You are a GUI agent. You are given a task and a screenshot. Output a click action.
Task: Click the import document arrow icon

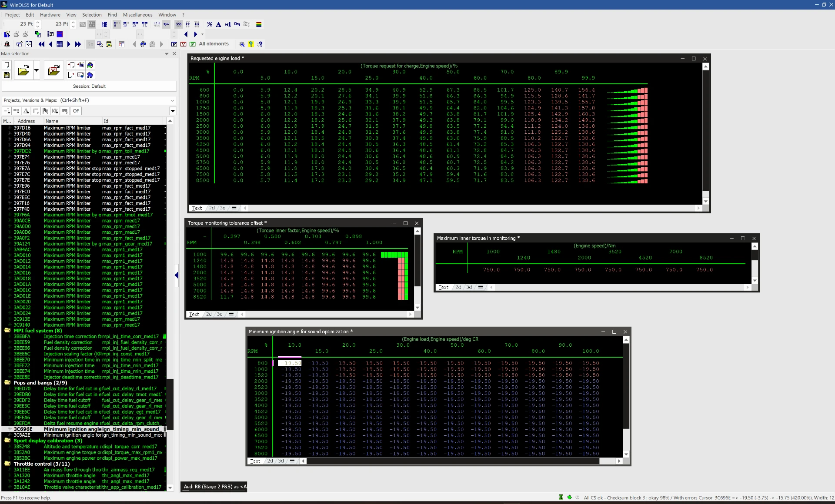pos(71,65)
